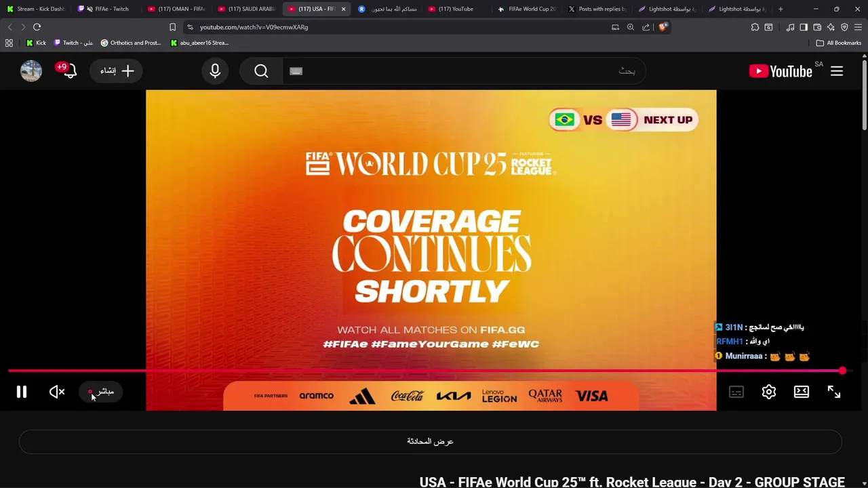The image size is (868, 488).
Task: Open Leo AI sparkle icon
Action: 831,27
